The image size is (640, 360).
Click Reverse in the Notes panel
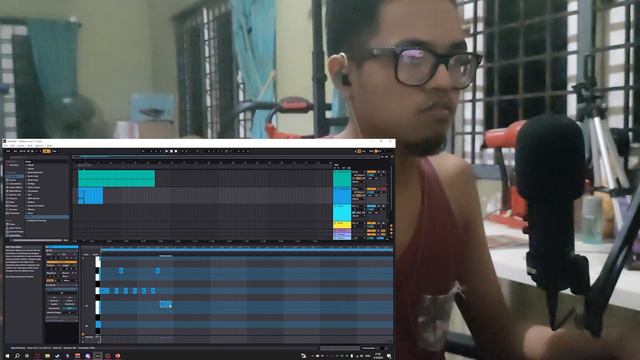(54, 300)
